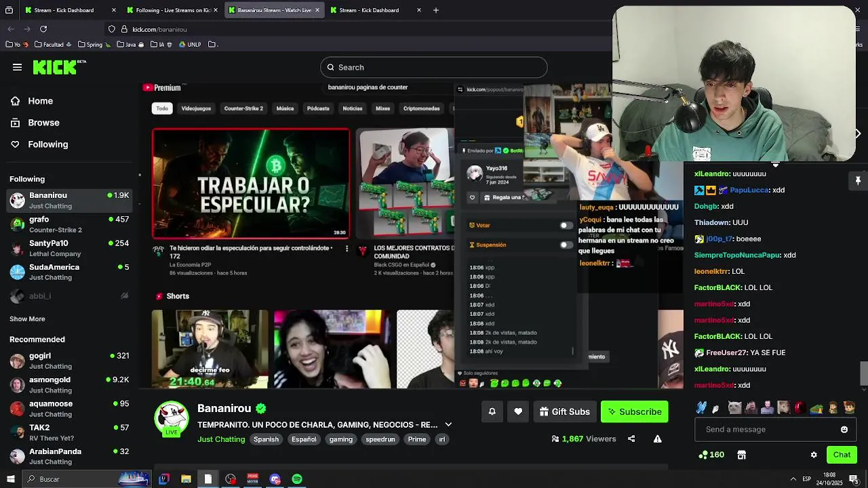Click the heart follow button
868x488 pixels.
(x=518, y=411)
